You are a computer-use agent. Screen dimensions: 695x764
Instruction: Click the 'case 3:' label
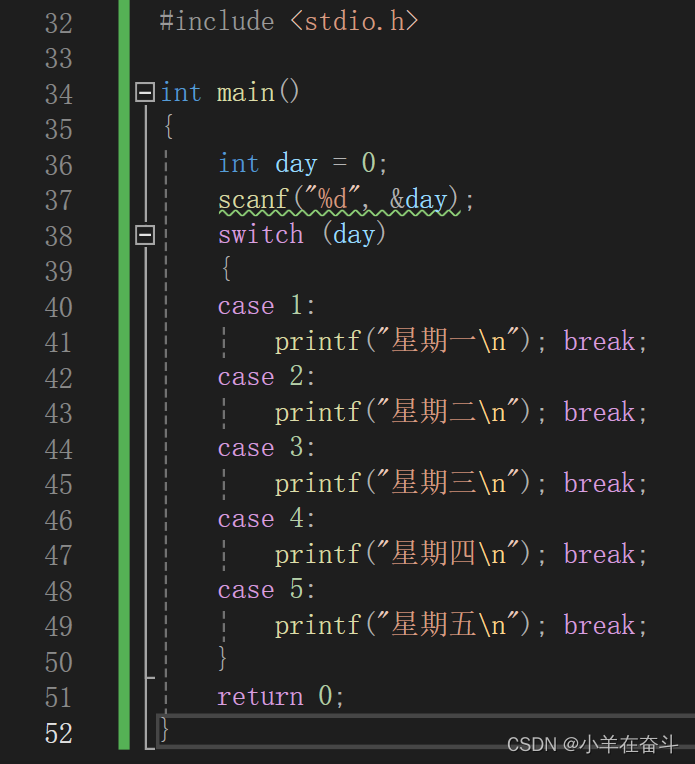pyautogui.click(x=266, y=447)
